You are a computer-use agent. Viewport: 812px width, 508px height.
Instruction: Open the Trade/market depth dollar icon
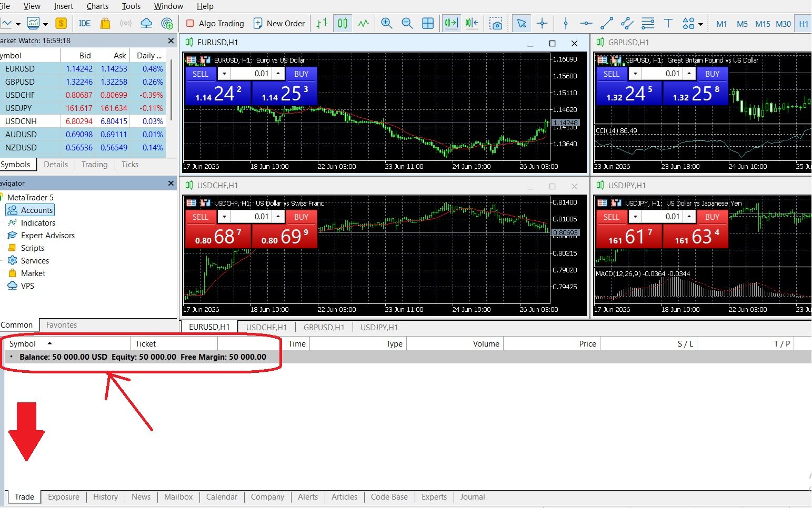[x=61, y=23]
